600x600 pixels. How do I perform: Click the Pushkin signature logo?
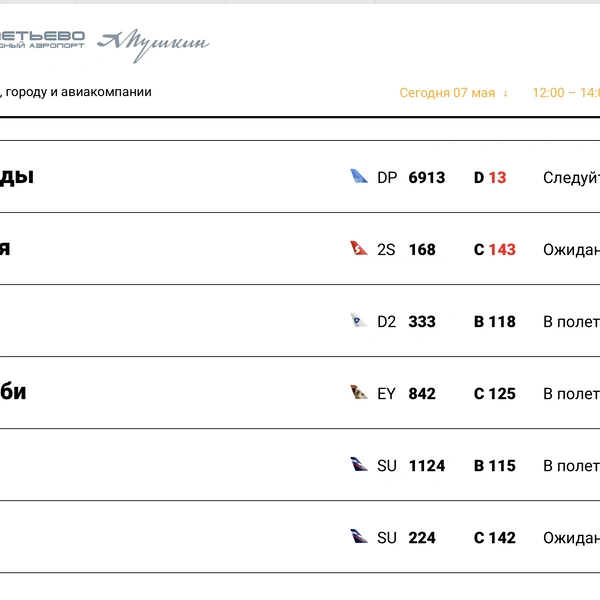coord(153,45)
